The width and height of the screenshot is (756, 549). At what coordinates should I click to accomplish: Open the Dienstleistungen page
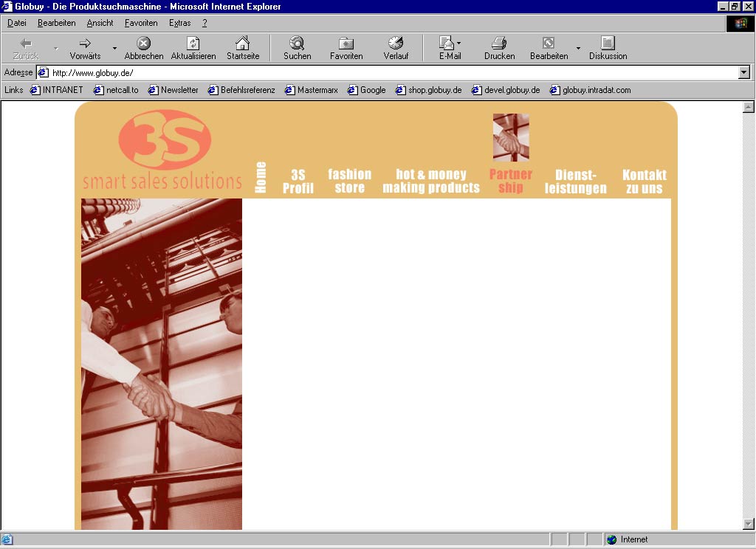(x=576, y=182)
